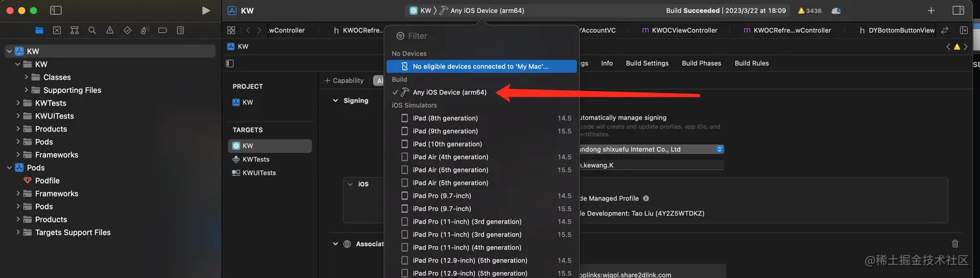Add a capability with + Capability
980x278 pixels.
[344, 80]
